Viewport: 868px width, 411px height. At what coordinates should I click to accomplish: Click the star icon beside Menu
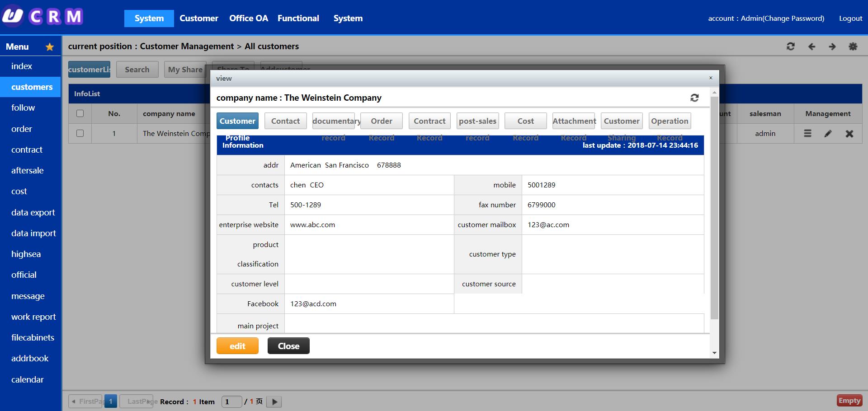click(x=50, y=47)
